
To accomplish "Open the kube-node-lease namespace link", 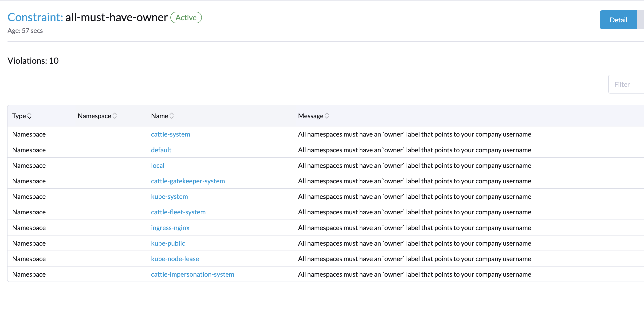I will pos(175,259).
